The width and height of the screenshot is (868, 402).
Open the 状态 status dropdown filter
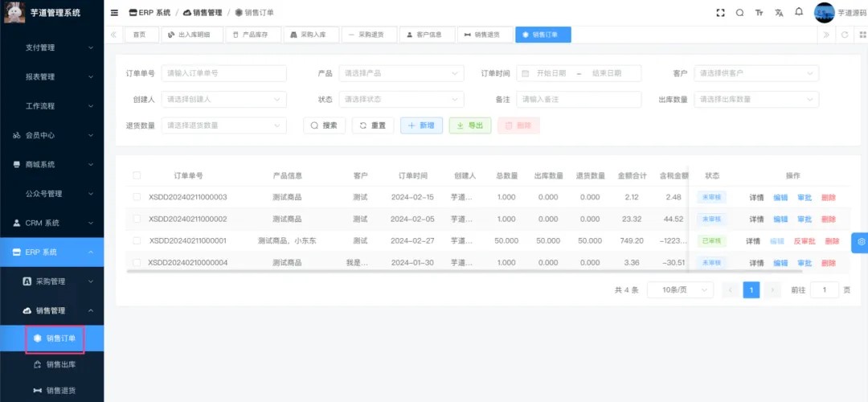coord(401,99)
